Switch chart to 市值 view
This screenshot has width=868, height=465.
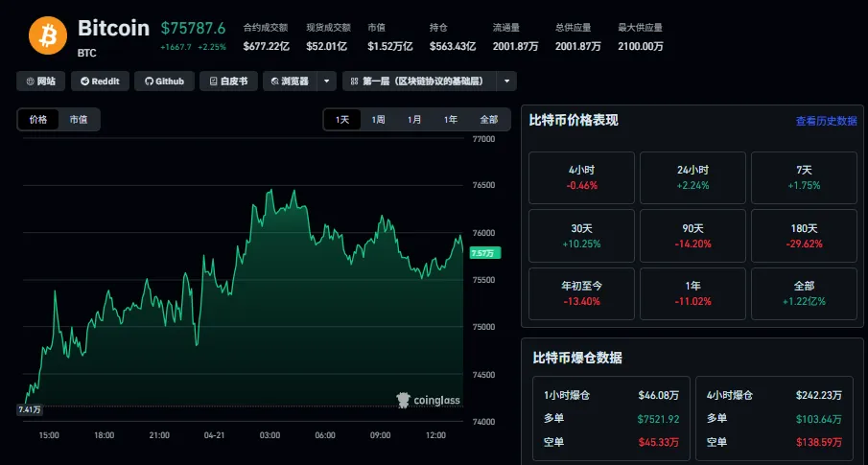[x=79, y=120]
